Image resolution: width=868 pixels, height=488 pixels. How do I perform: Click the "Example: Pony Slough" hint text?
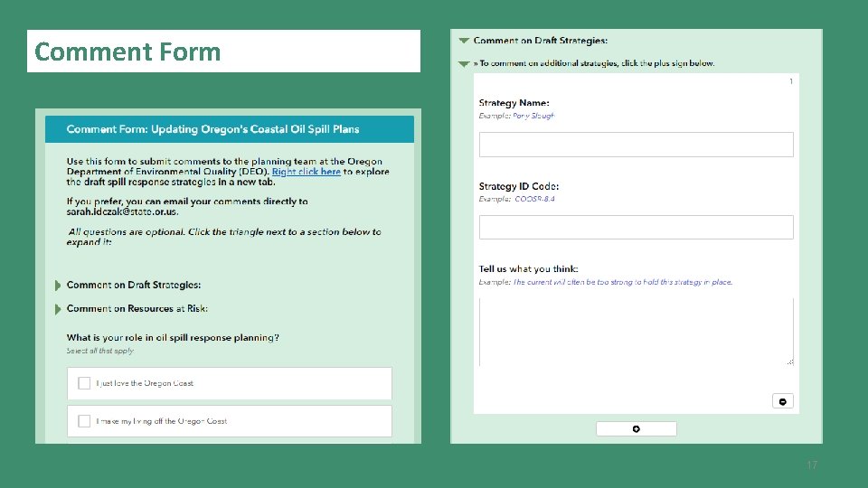point(516,116)
